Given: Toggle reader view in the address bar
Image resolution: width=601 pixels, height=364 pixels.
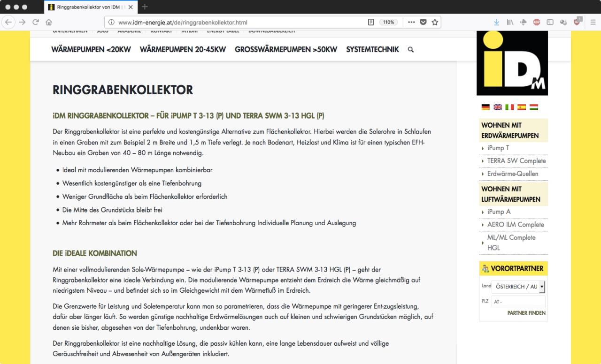Looking at the screenshot, I should (x=371, y=22).
